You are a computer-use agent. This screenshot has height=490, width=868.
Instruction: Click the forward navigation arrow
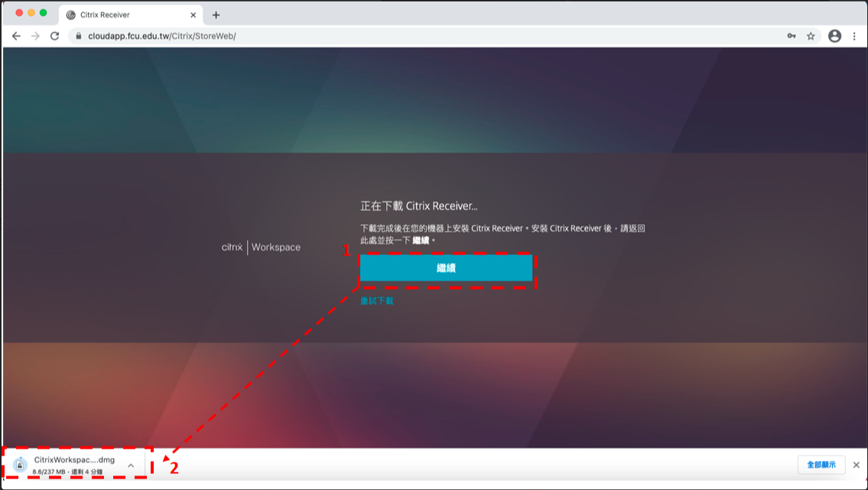(35, 36)
